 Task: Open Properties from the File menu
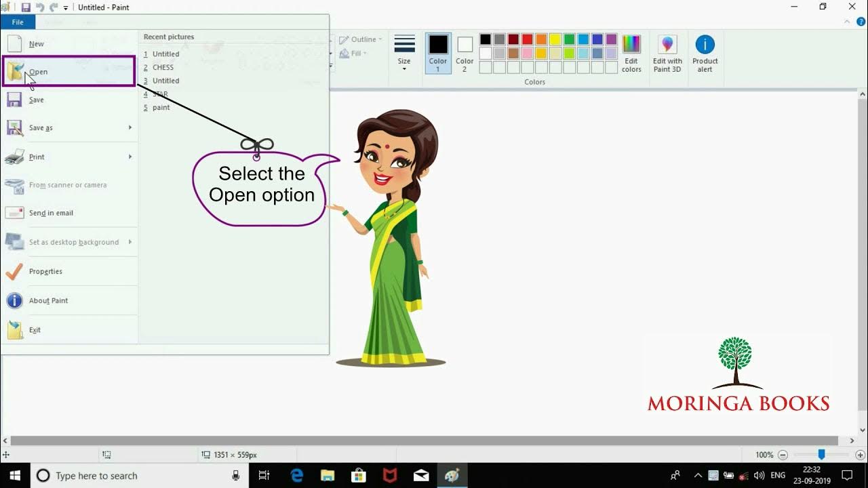tap(69, 271)
